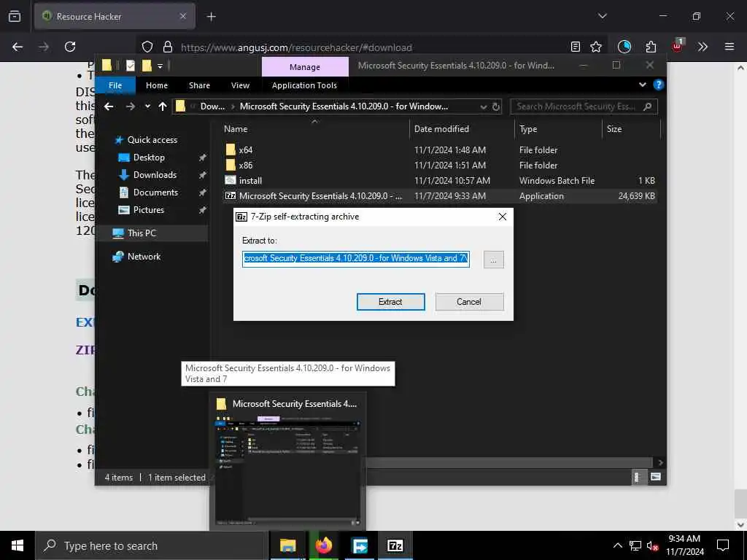747x560 pixels.
Task: Click Dow... breadcrumb in address bar
Action: click(x=212, y=106)
